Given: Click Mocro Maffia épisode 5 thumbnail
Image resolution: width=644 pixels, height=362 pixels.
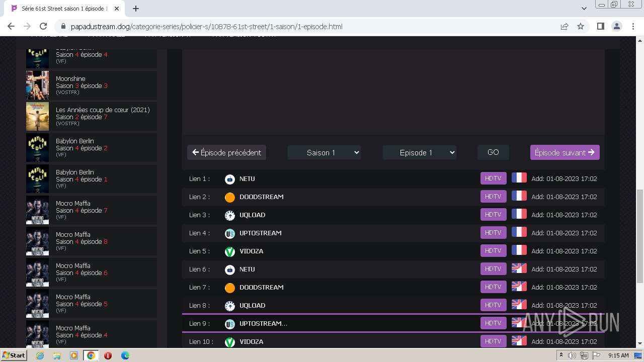Looking at the screenshot, I should click(37, 304).
